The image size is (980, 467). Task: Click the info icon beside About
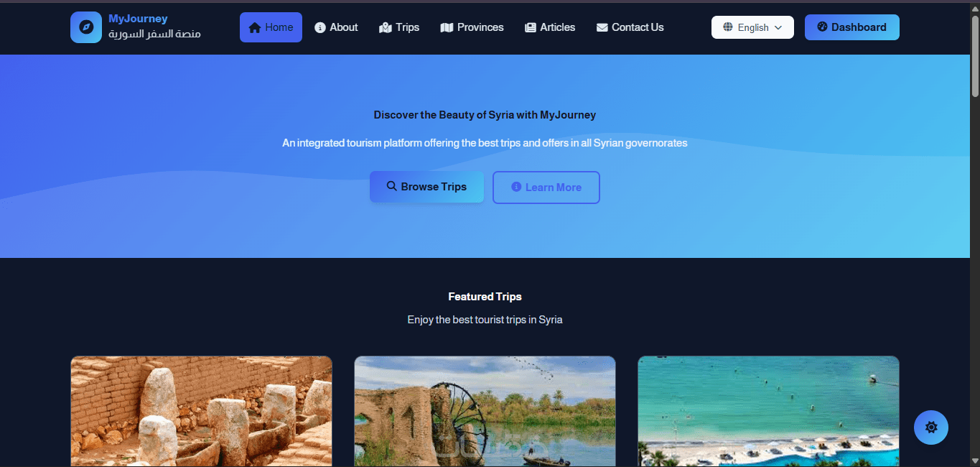320,27
